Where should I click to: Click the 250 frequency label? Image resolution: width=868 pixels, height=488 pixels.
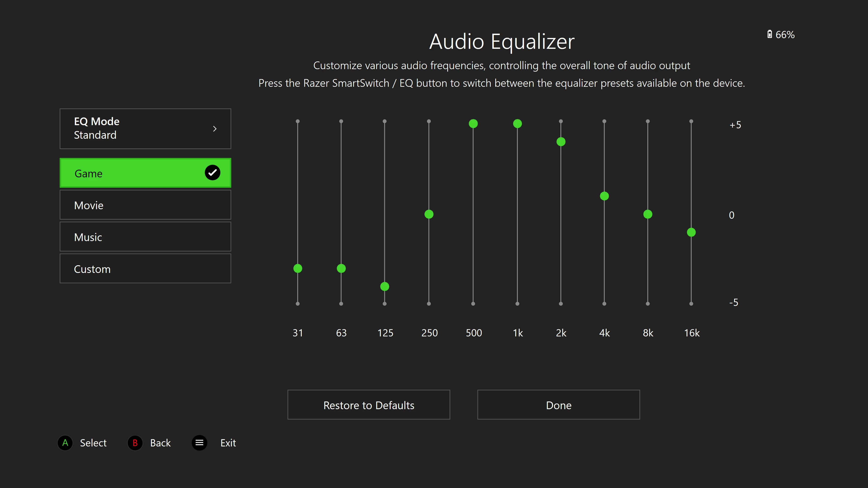point(430,333)
